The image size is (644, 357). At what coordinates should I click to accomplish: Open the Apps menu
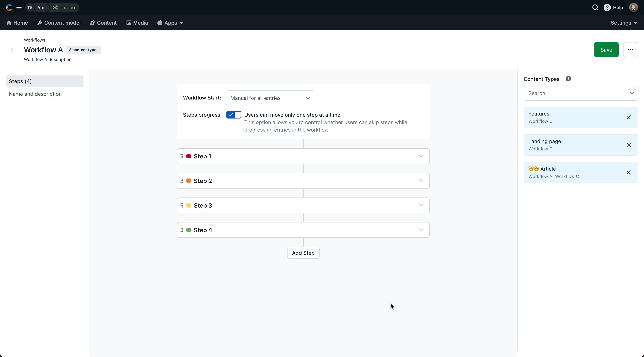[x=170, y=23]
